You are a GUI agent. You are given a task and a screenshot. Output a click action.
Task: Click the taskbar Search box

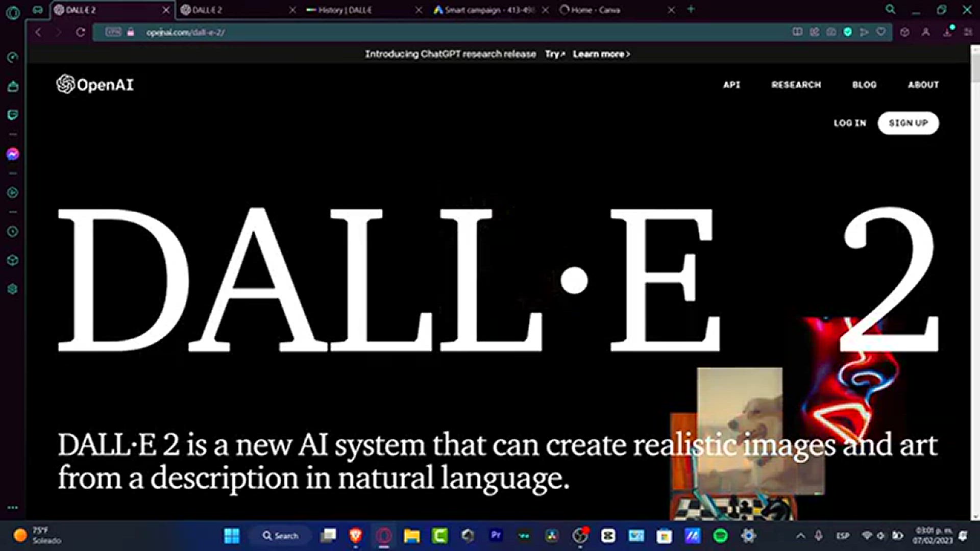[280, 536]
